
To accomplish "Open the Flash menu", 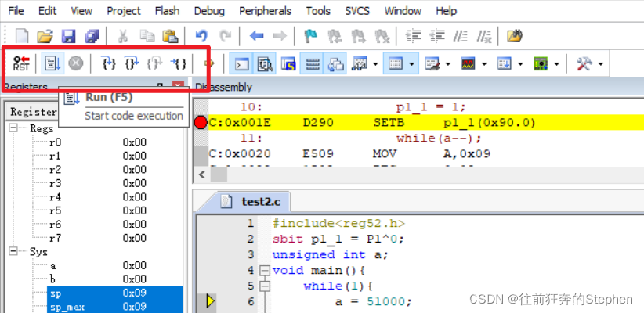I will pyautogui.click(x=167, y=11).
